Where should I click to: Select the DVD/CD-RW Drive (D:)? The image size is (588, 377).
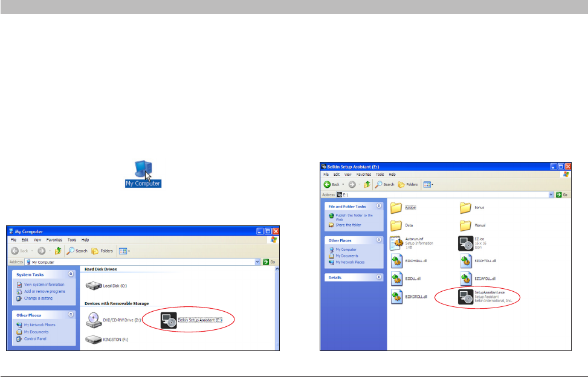(113, 320)
